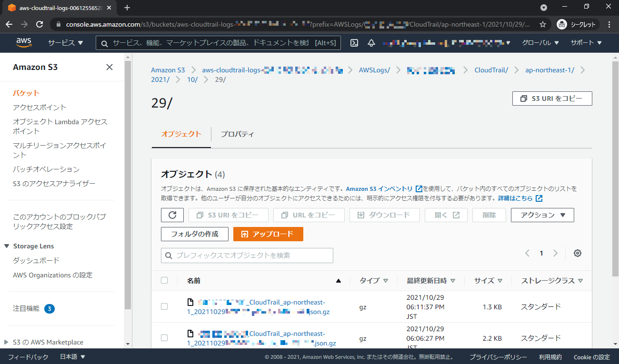Switch to the プロパティ tab
Image resolution: width=619 pixels, height=364 pixels.
[237, 134]
